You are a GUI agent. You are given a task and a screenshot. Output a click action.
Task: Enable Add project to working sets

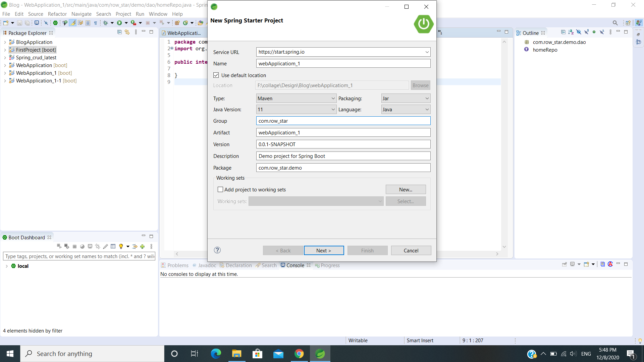(220, 189)
